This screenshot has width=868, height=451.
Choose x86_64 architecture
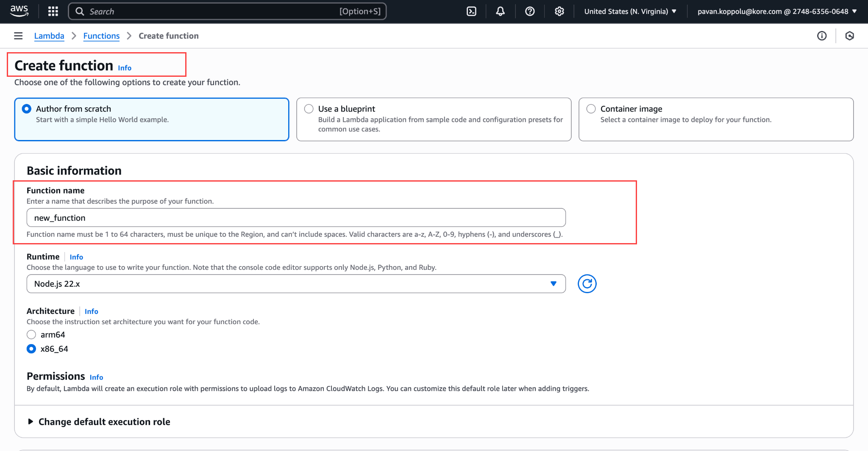pyautogui.click(x=31, y=349)
